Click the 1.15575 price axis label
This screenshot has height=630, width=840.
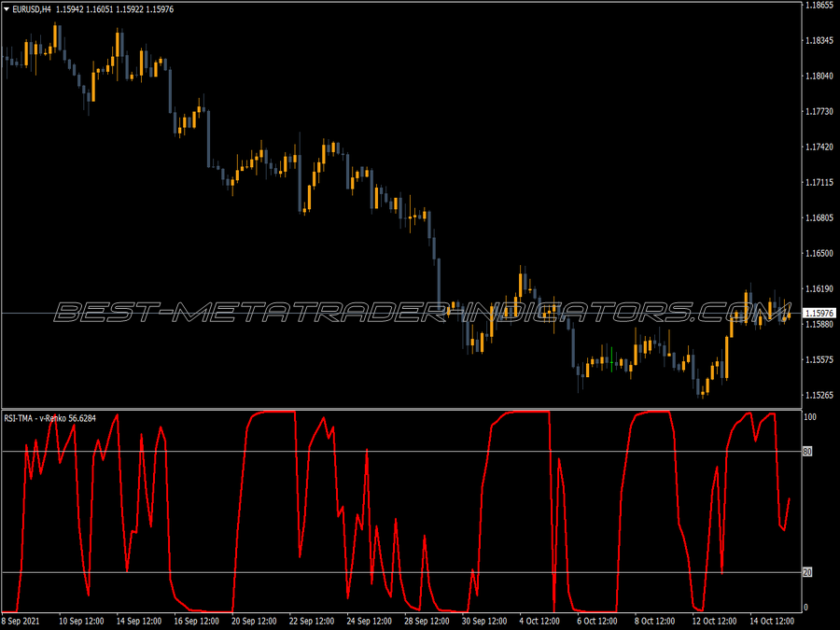click(819, 359)
